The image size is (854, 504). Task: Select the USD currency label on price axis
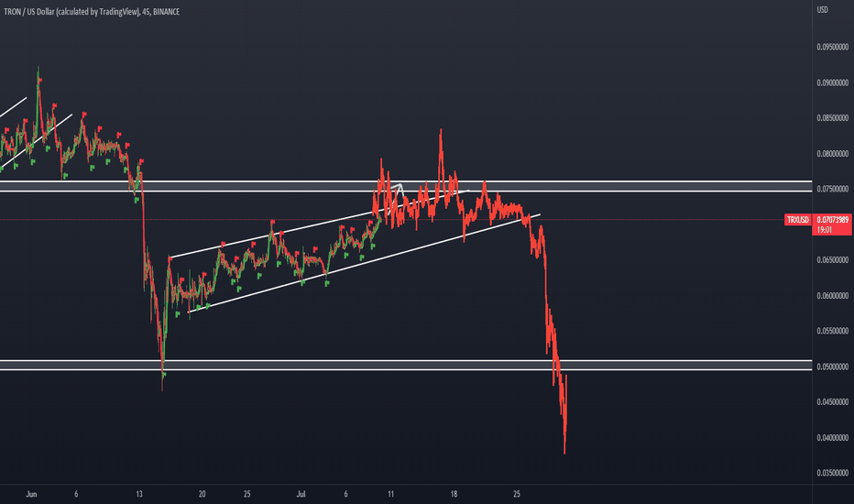(823, 9)
